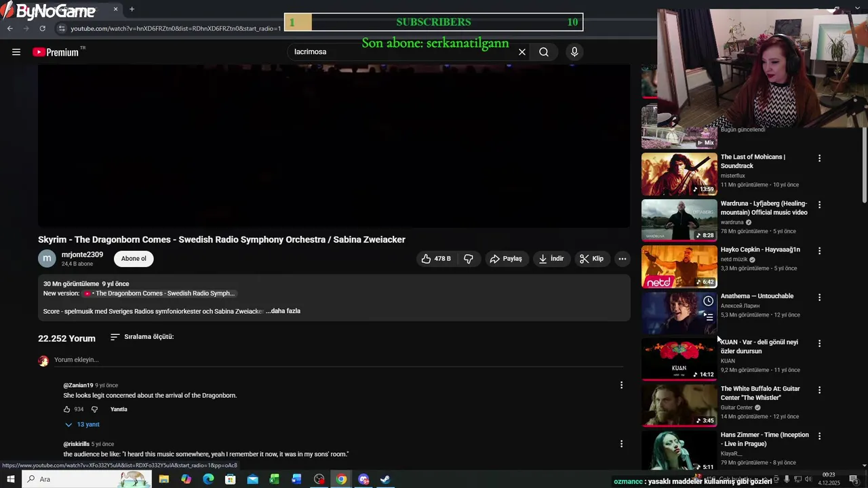Viewport: 868px width, 488px height.
Task: Open menu for The Last of Mohicans video
Action: pyautogui.click(x=819, y=158)
